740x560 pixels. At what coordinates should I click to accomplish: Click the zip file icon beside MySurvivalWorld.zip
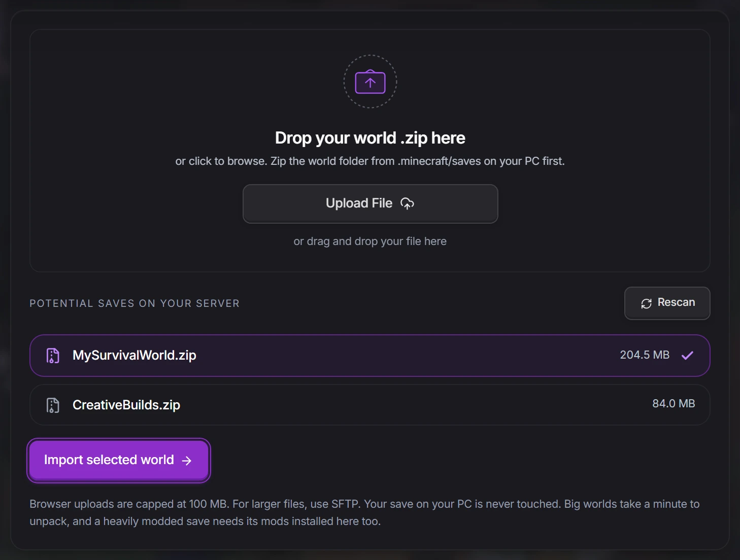click(53, 356)
